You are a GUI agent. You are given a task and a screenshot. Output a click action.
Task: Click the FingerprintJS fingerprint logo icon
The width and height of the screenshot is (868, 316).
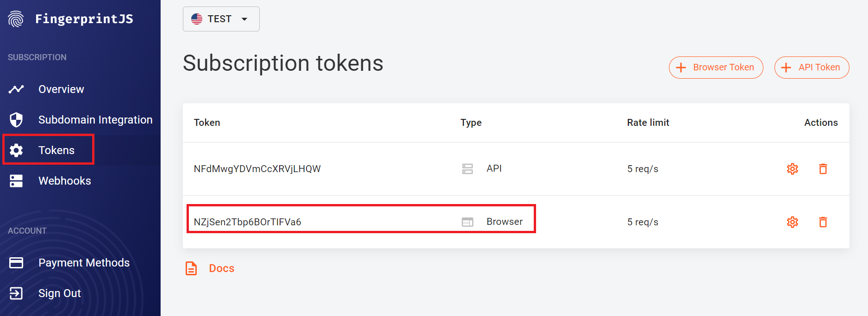[16, 19]
